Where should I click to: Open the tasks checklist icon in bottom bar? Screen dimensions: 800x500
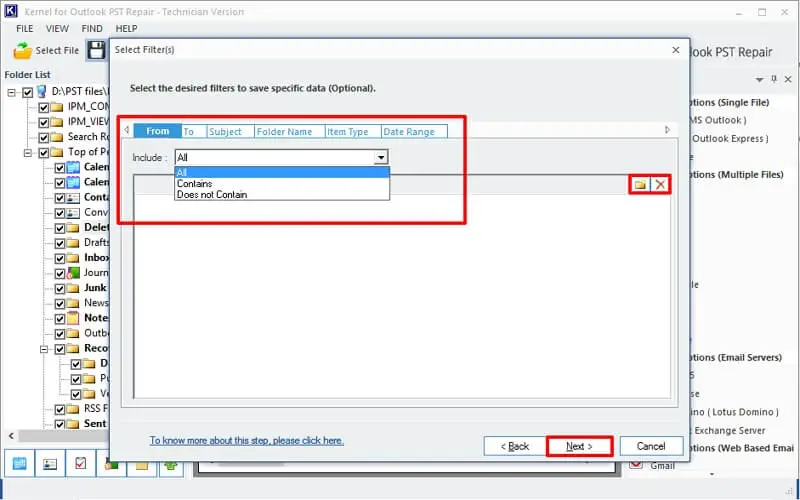coord(81,463)
